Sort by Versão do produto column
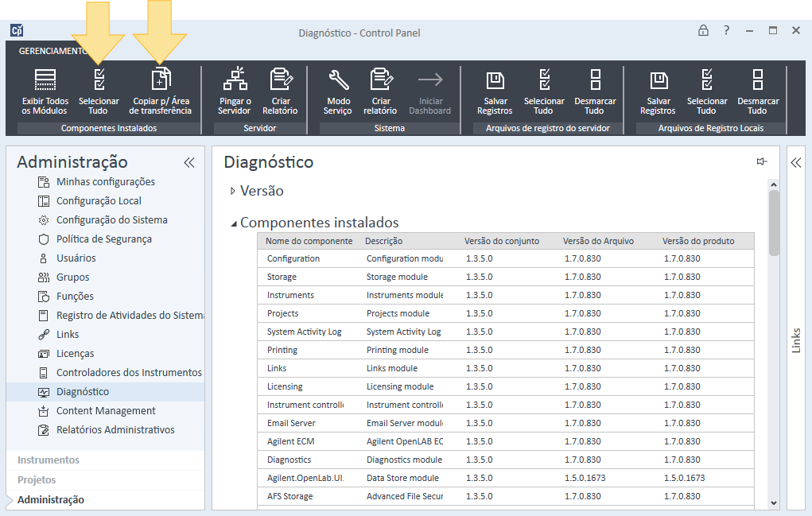 click(x=698, y=241)
